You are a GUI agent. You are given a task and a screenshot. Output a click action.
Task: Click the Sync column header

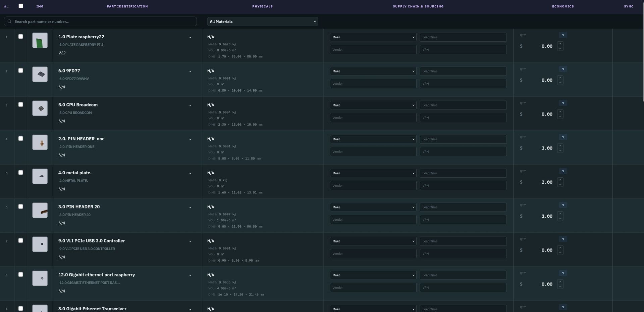629,6
